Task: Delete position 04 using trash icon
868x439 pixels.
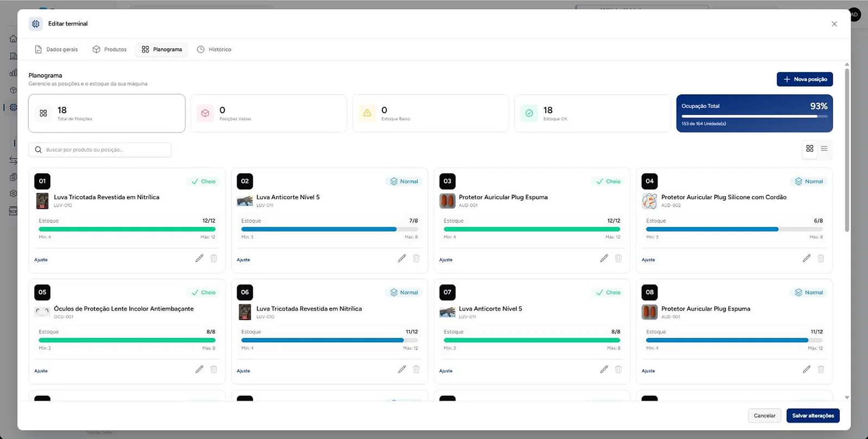Action: (821, 258)
